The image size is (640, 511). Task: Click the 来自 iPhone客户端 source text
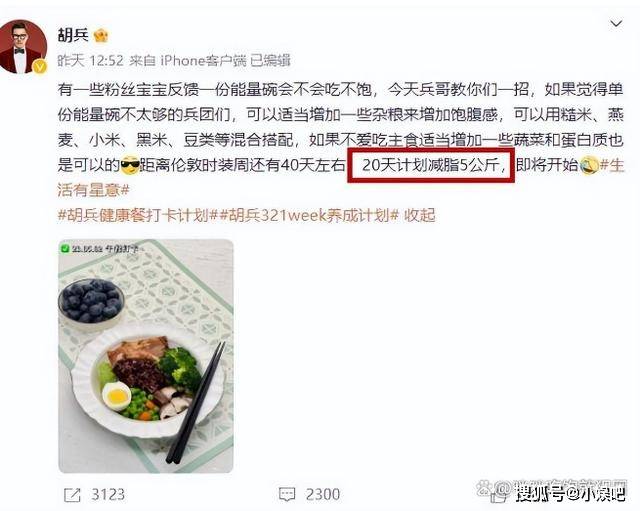[188, 61]
